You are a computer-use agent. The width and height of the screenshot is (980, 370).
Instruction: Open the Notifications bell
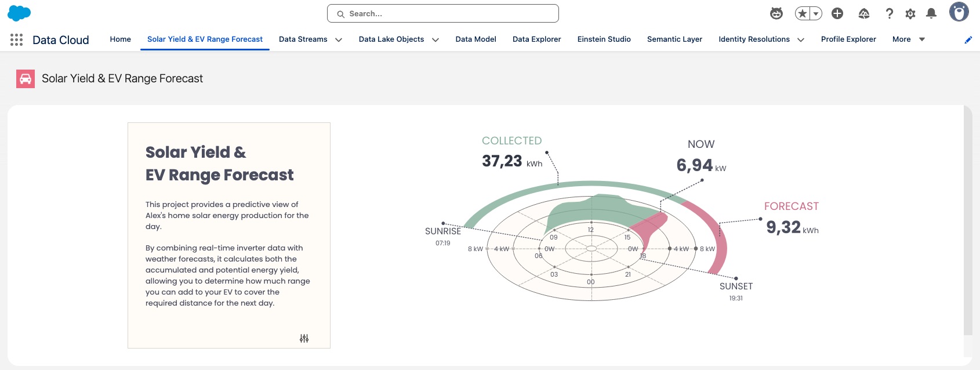tap(931, 13)
